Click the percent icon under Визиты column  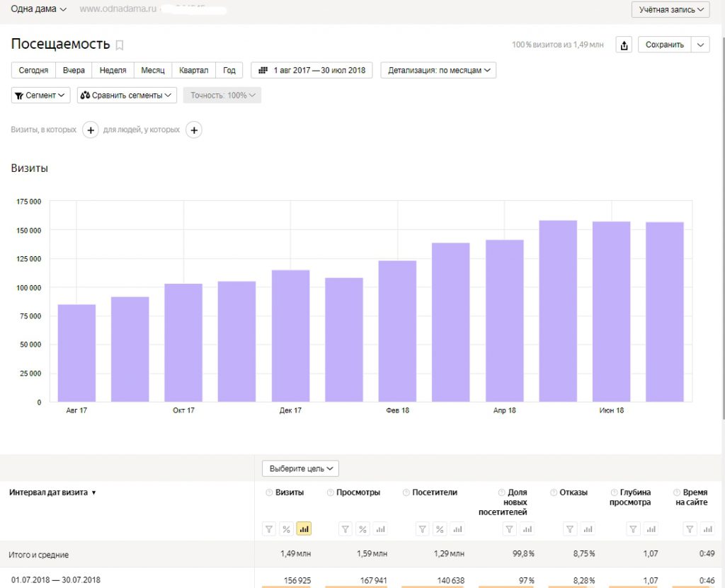286,529
